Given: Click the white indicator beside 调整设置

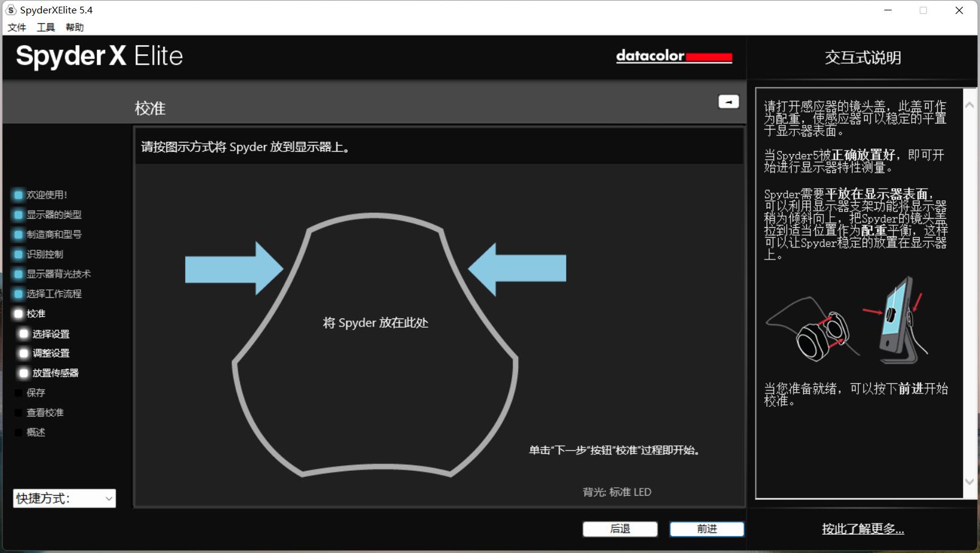Looking at the screenshot, I should click(x=24, y=353).
